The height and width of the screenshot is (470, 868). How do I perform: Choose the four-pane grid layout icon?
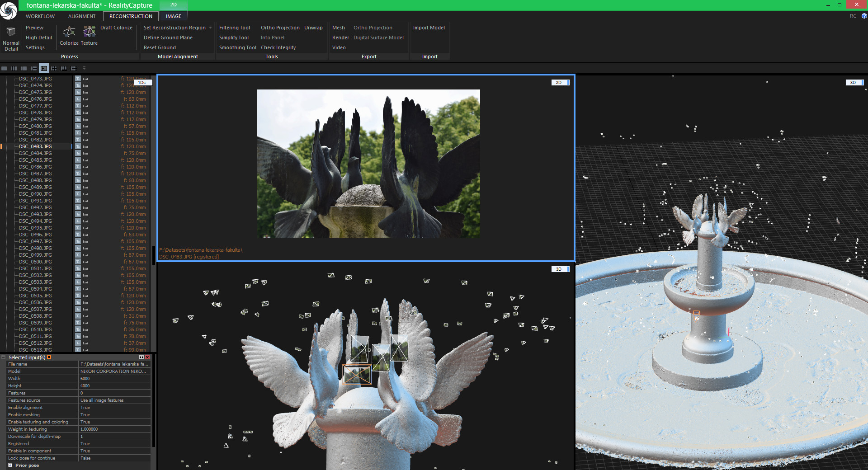click(53, 68)
